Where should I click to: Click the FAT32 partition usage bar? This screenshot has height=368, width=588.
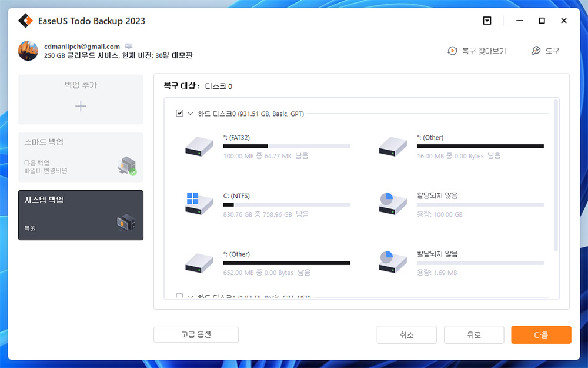pyautogui.click(x=286, y=147)
